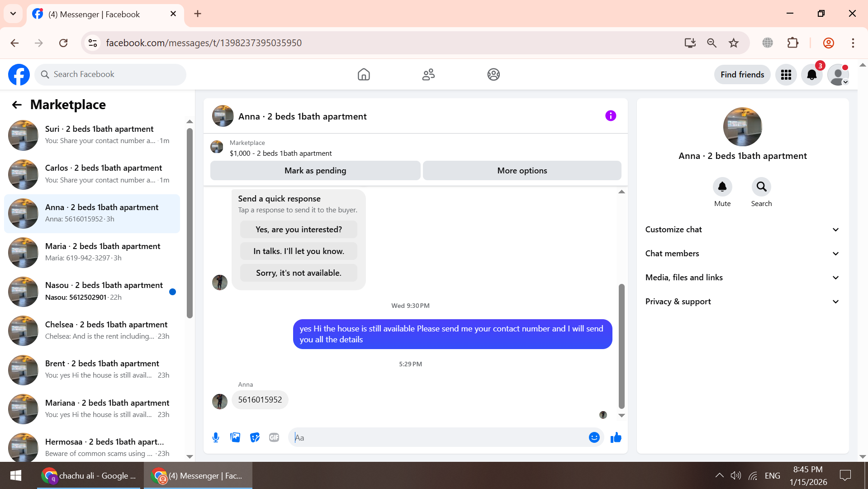Send quick response 'Yes, are you interested?'
The height and width of the screenshot is (489, 868).
point(299,230)
